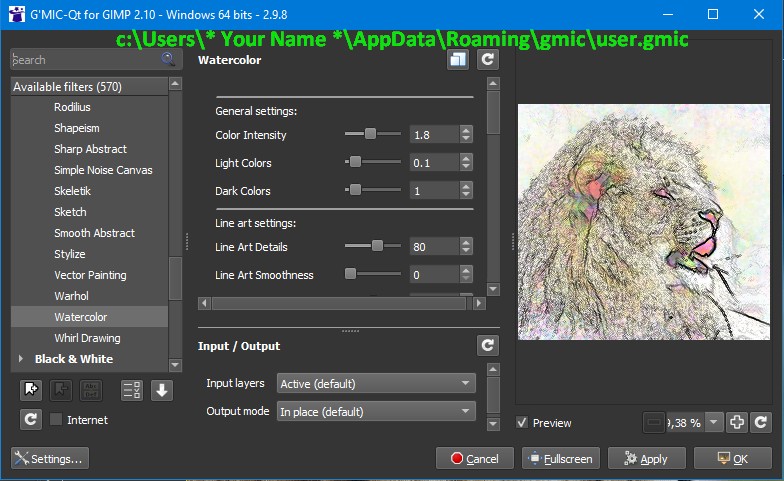Screen dimensions: 784x481
Task: Open the Output mode dropdown
Action: [376, 412]
